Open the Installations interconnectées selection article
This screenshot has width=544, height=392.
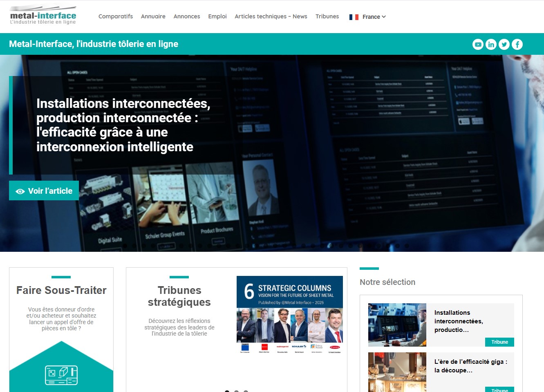pyautogui.click(x=458, y=321)
